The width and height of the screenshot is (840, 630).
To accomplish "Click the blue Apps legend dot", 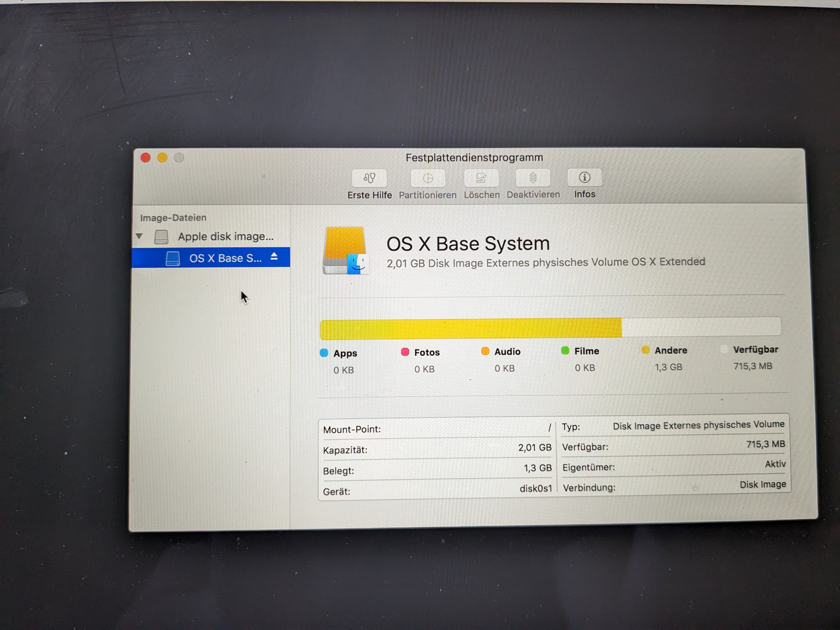I will point(324,353).
